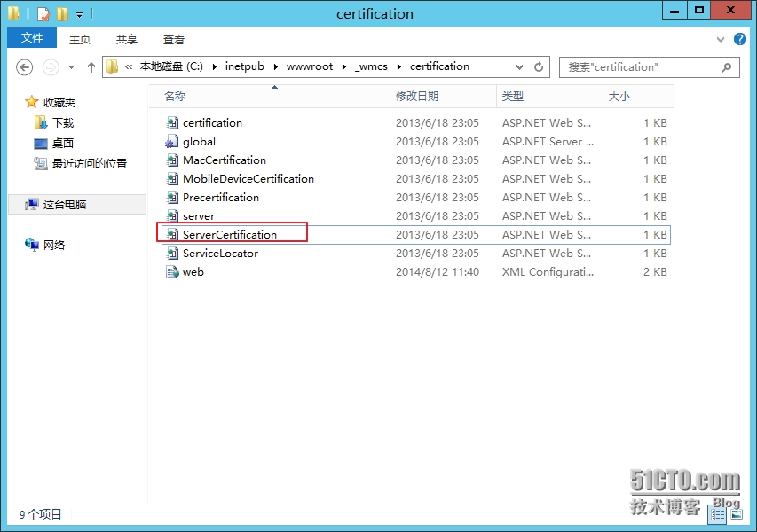Open the address bar history dropdown
The width and height of the screenshot is (757, 532).
pos(520,67)
